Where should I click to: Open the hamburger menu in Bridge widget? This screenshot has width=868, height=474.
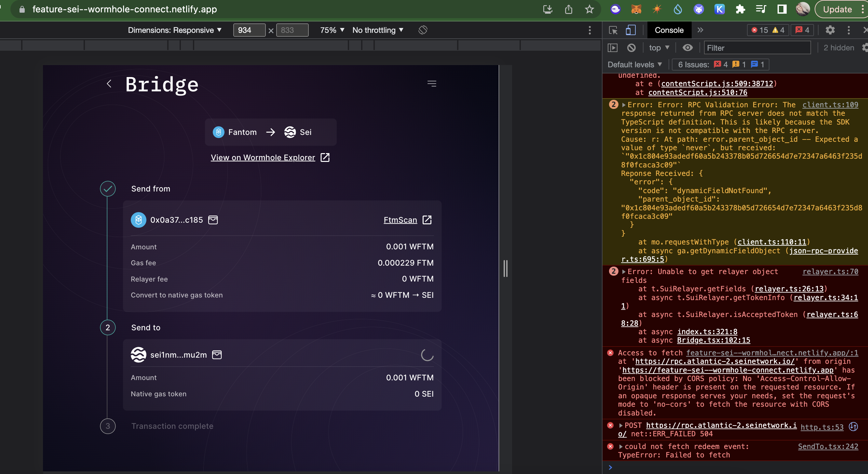click(431, 84)
